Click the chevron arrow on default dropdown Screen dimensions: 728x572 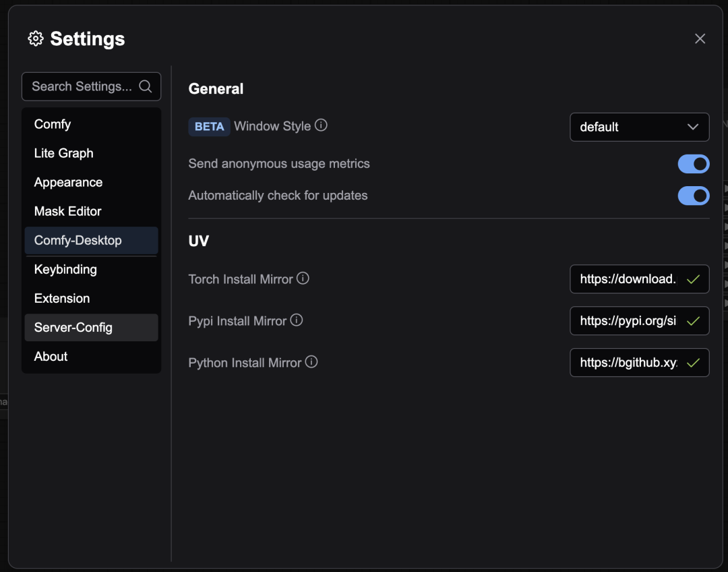point(692,127)
